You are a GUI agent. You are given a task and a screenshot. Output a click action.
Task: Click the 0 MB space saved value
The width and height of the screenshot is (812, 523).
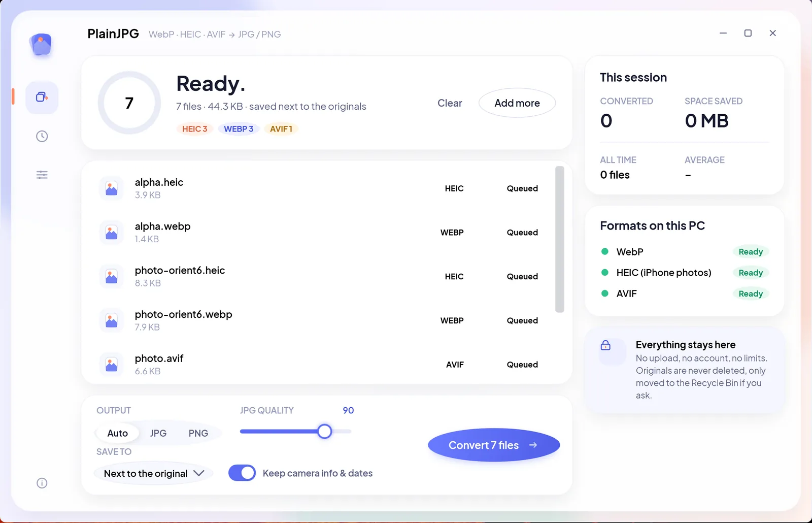(x=706, y=121)
